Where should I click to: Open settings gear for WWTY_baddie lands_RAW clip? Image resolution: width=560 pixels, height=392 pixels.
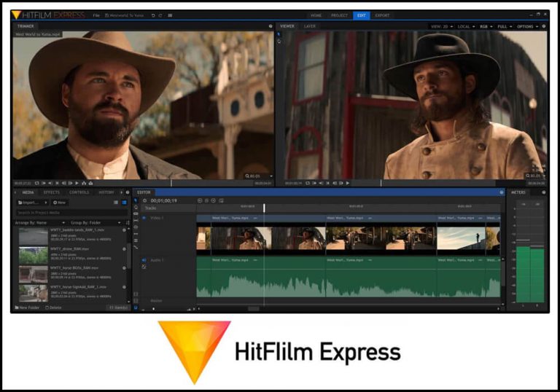pos(124,230)
